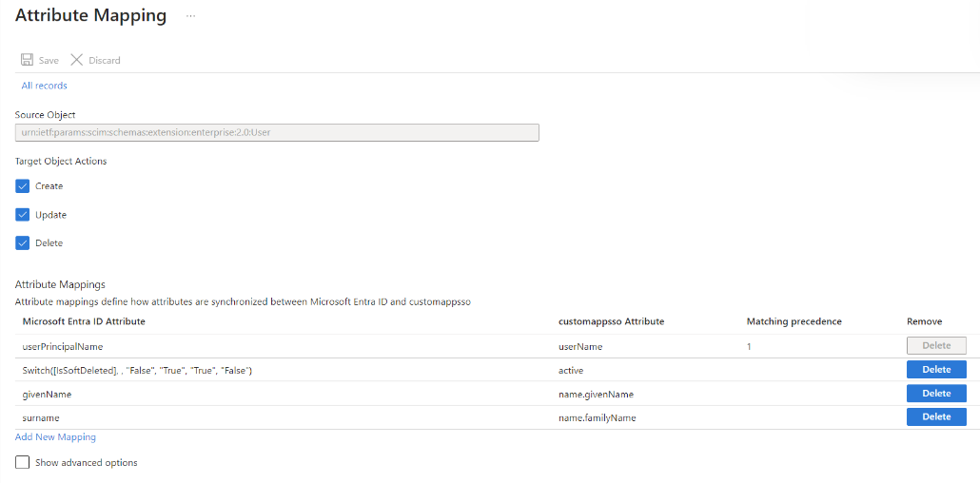This screenshot has width=980, height=483.
Task: Open the All records link
Action: tap(44, 86)
